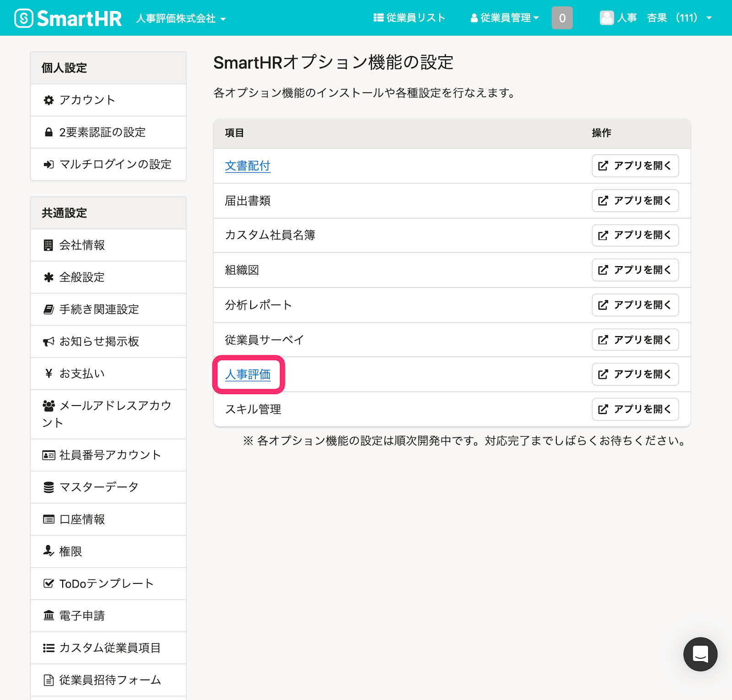This screenshot has height=700, width=732.
Task: Open the 人事評価 settings link
Action: tap(248, 374)
